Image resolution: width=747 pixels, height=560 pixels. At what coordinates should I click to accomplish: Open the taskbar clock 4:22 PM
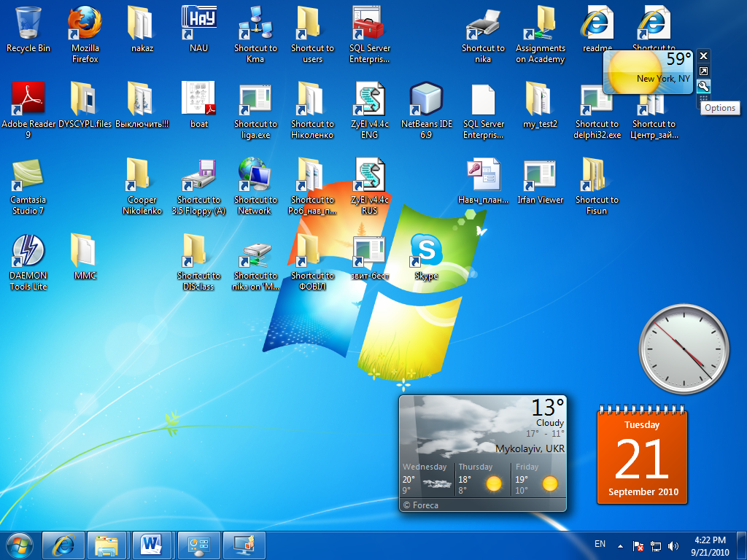(x=710, y=546)
